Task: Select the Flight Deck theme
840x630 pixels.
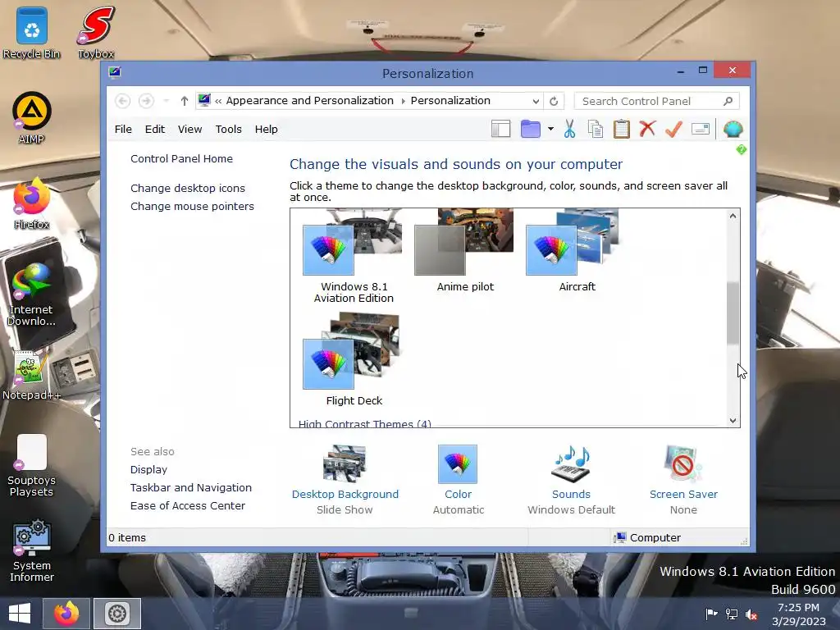Action: click(354, 360)
